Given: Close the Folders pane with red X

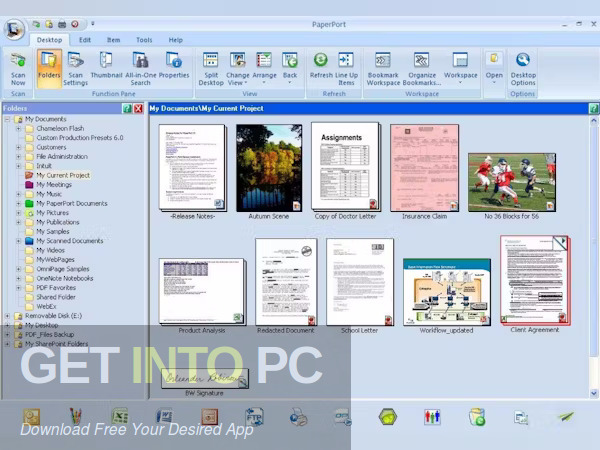Looking at the screenshot, I should pos(138,109).
